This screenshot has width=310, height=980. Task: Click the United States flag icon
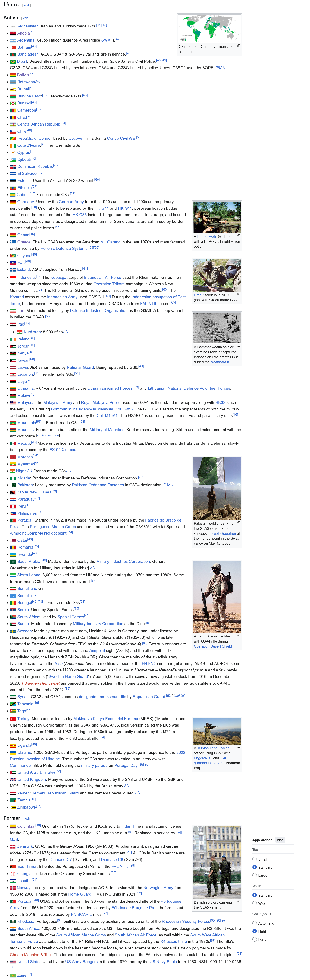click(13, 962)
